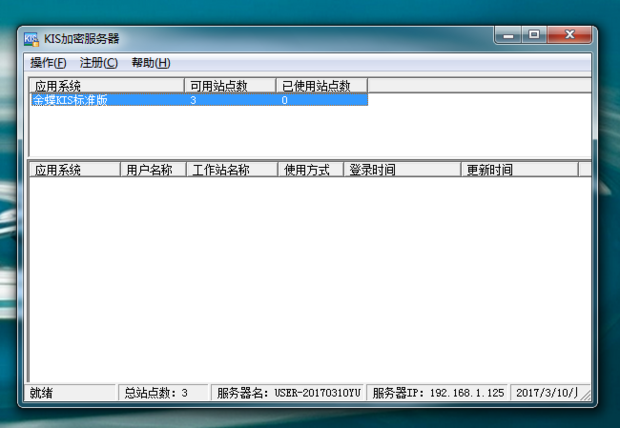The width and height of the screenshot is (620, 428).
Task: Click the lower list 应用系统 column header
Action: [75, 170]
